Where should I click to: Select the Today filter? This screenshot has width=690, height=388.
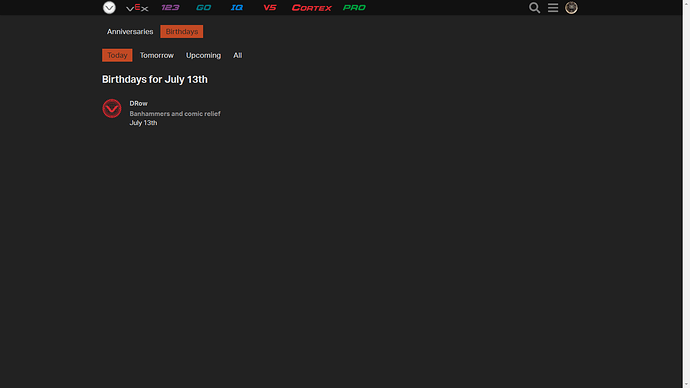[117, 55]
